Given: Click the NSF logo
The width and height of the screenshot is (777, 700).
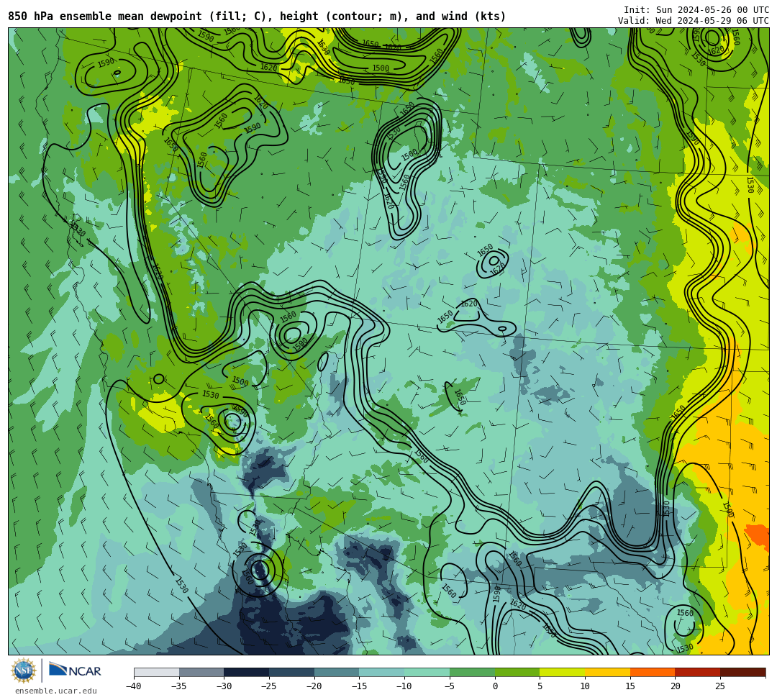Looking at the screenshot, I should (x=23, y=671).
